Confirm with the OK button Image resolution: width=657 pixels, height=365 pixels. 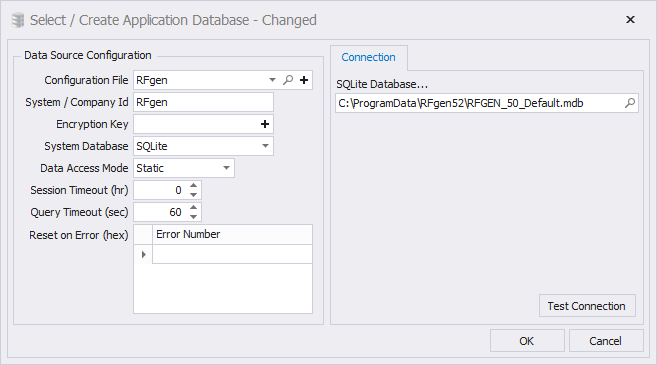(x=527, y=341)
